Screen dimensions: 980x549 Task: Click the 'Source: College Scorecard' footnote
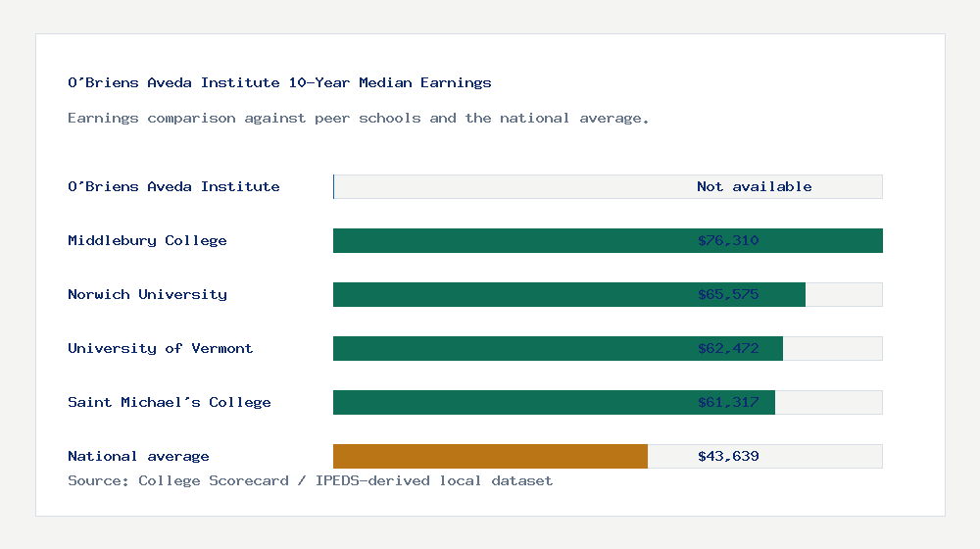pyautogui.click(x=310, y=480)
